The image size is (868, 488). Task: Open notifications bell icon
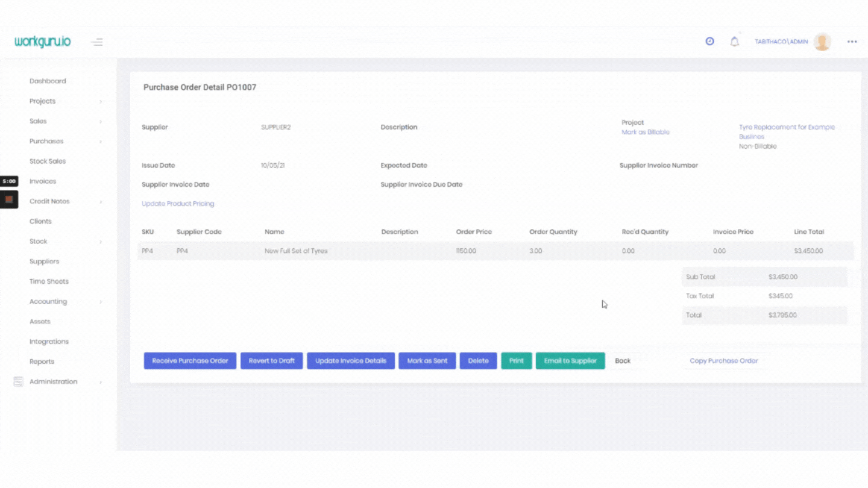tap(734, 42)
